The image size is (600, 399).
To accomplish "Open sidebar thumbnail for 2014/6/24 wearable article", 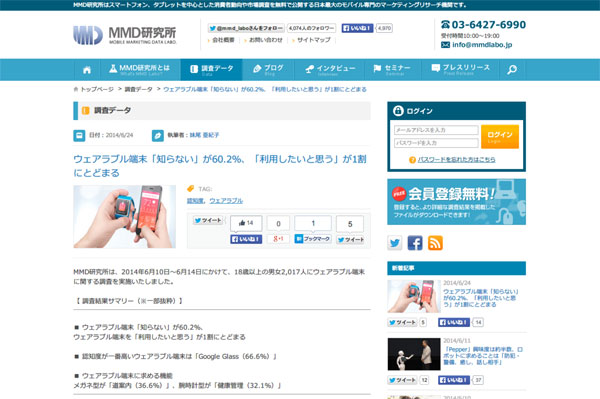I will (x=414, y=296).
